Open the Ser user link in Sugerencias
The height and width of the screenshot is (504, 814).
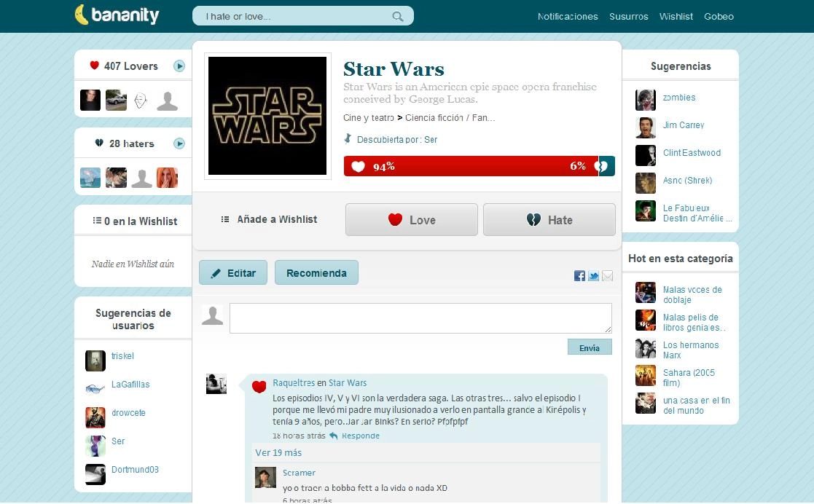[118, 441]
